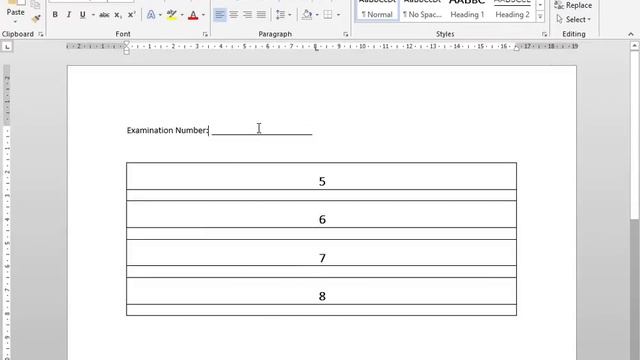Click right indent marker on ruler
The width and height of the screenshot is (640, 360).
(x=517, y=48)
